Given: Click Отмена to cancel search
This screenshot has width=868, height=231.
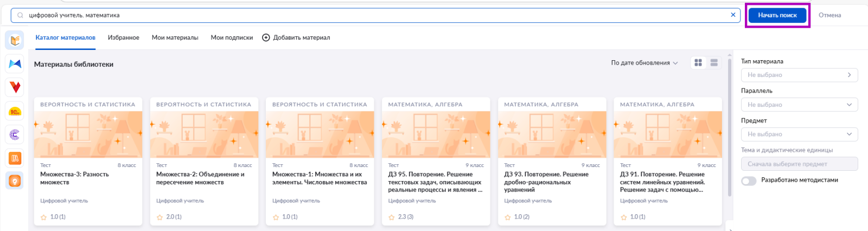Looking at the screenshot, I should click(x=829, y=15).
